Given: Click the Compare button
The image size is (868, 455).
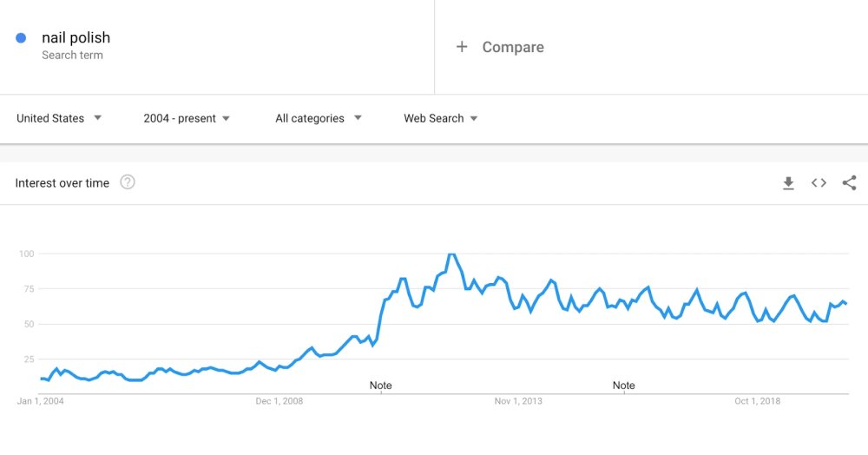Looking at the screenshot, I should pyautogui.click(x=500, y=47).
